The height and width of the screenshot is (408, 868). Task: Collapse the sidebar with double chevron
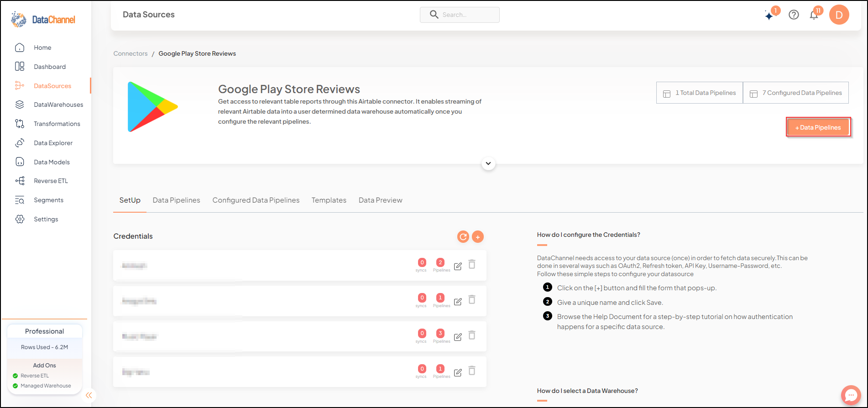point(89,395)
